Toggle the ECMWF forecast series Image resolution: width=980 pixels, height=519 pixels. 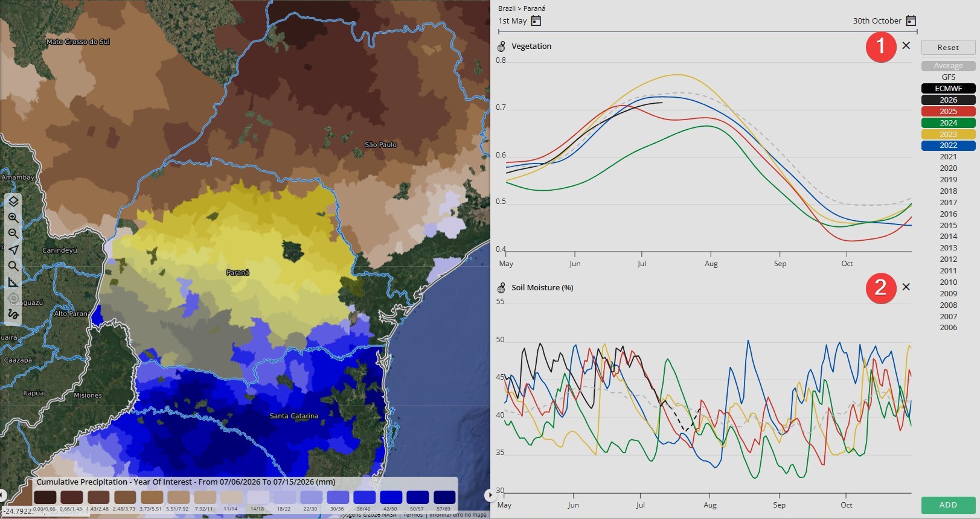point(948,88)
